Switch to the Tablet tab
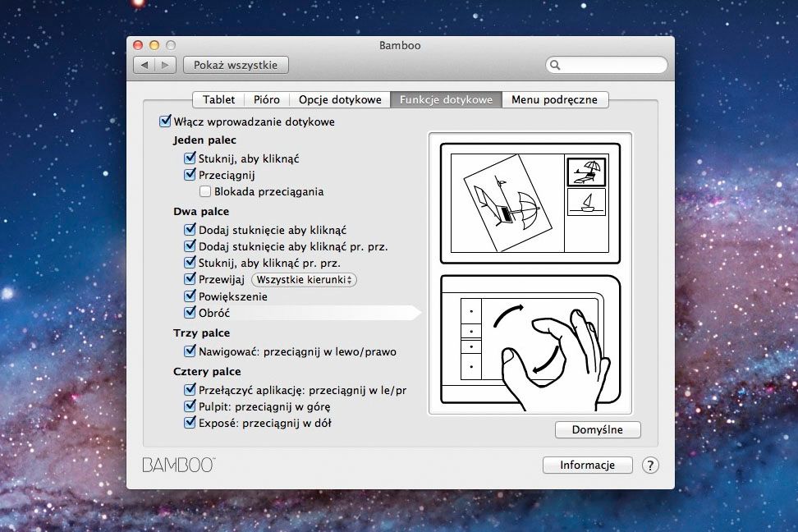 coord(219,100)
